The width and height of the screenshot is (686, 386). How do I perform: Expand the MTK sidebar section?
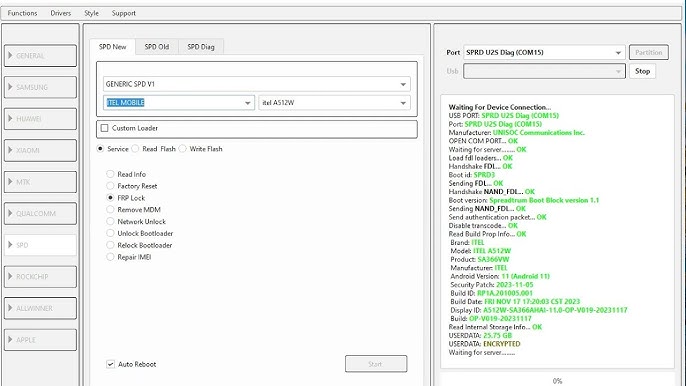click(x=40, y=182)
